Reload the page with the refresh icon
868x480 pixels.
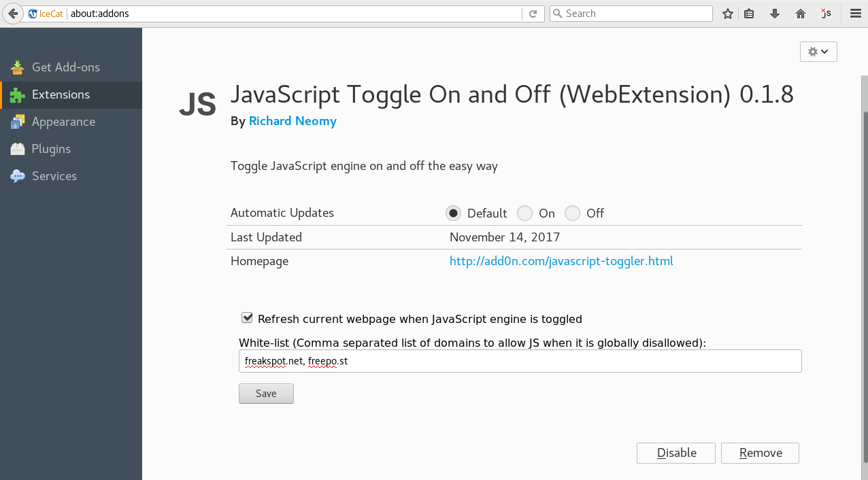533,14
